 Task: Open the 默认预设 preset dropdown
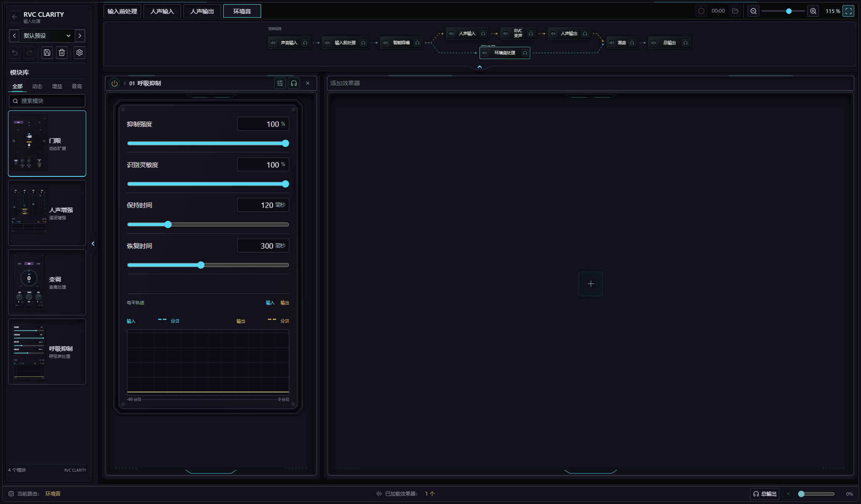[x=47, y=36]
